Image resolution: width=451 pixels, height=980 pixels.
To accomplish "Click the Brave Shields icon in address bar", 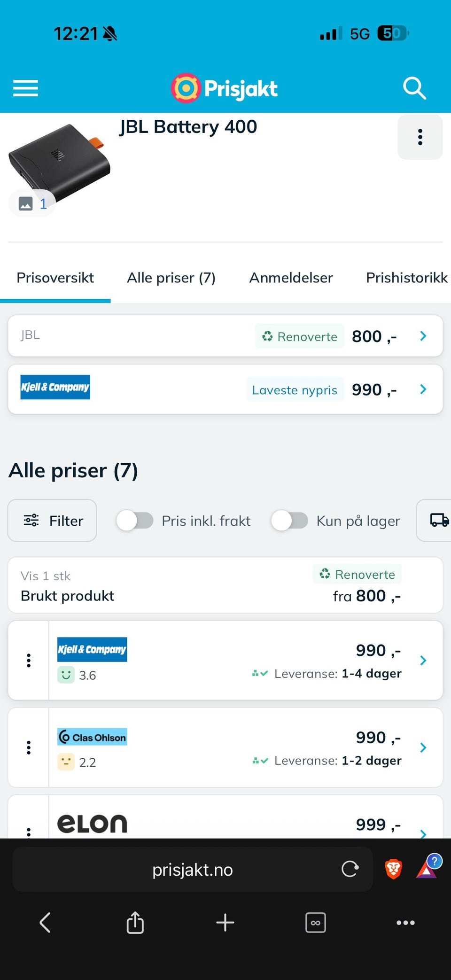I will tap(393, 869).
